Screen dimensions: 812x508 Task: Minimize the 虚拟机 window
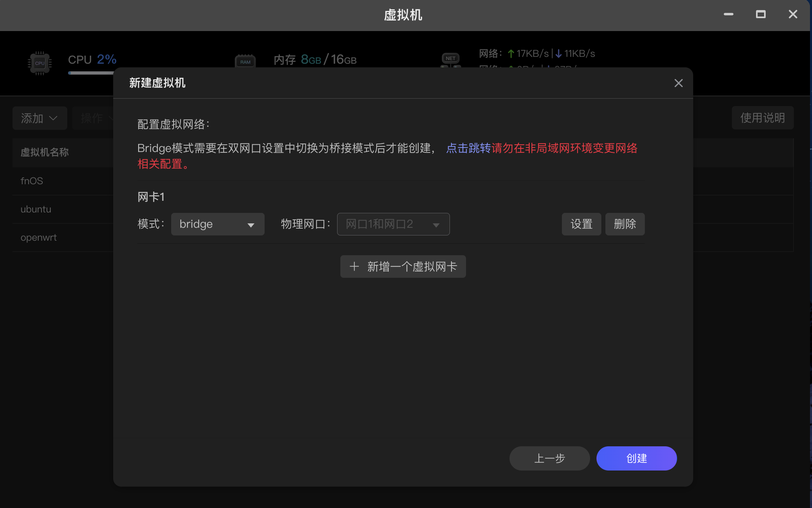(728, 15)
